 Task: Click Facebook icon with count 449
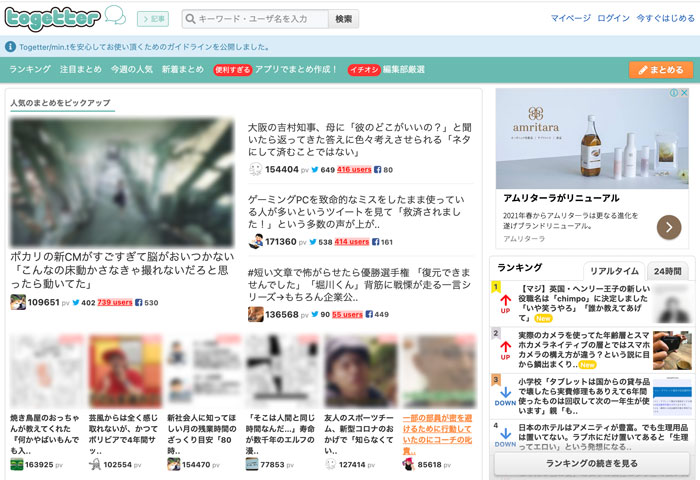(x=369, y=314)
